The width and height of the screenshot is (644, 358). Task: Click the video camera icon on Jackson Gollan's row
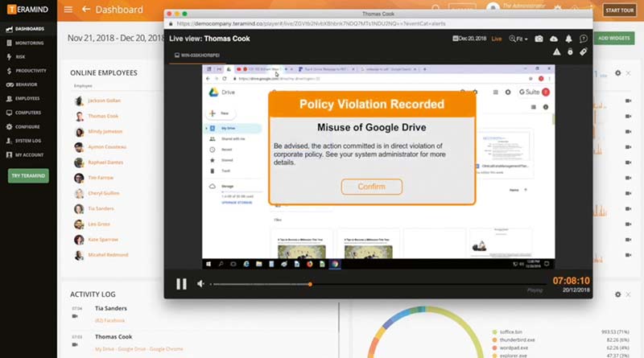click(x=629, y=101)
